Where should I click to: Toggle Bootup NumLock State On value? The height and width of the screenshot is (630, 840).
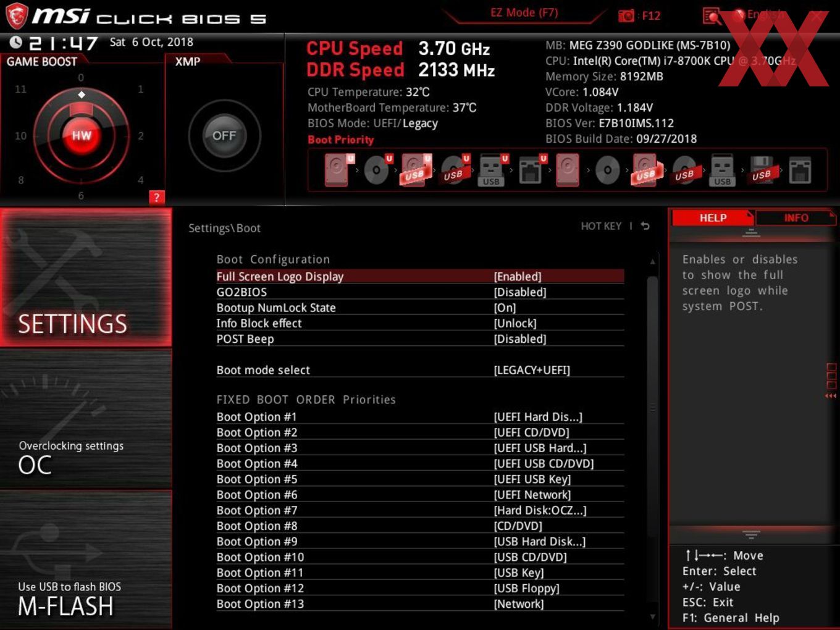click(505, 308)
